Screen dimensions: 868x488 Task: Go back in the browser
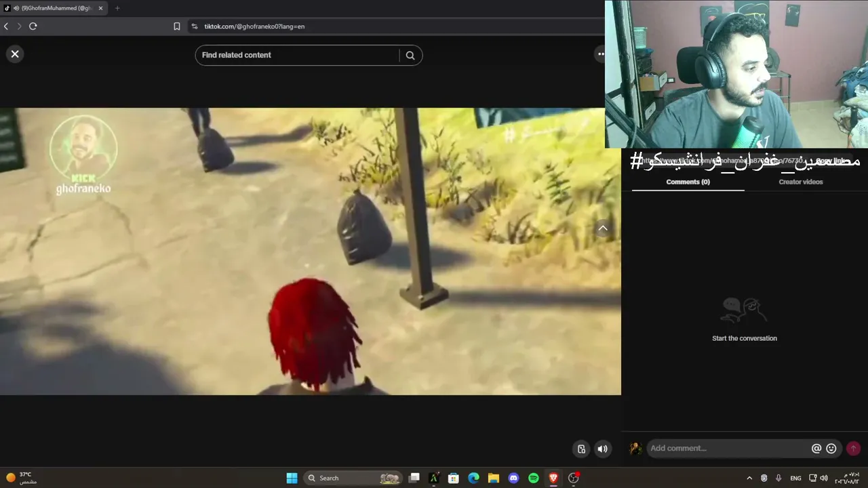pyautogui.click(x=6, y=26)
